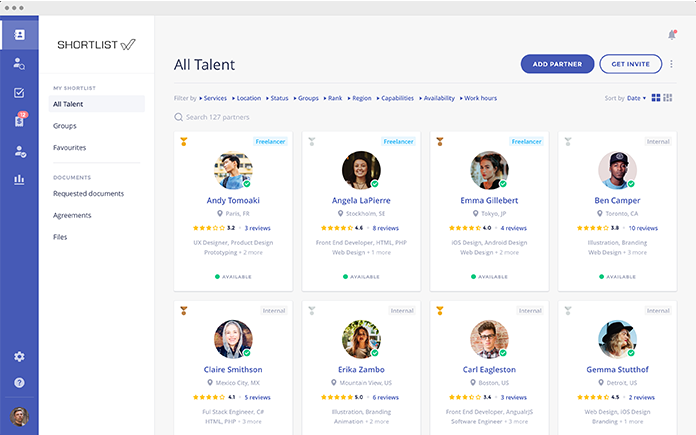The width and height of the screenshot is (696, 435).
Task: Select Groups in My Shortlist menu
Action: tap(65, 126)
